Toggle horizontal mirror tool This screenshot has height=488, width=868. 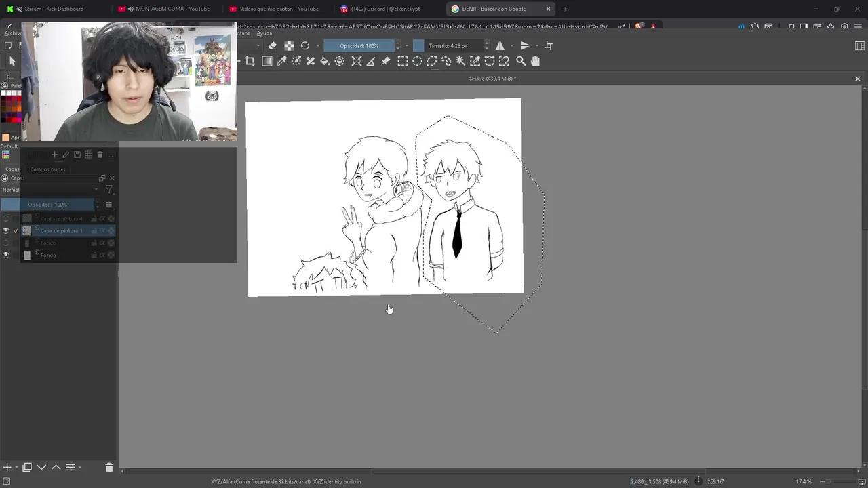click(500, 45)
